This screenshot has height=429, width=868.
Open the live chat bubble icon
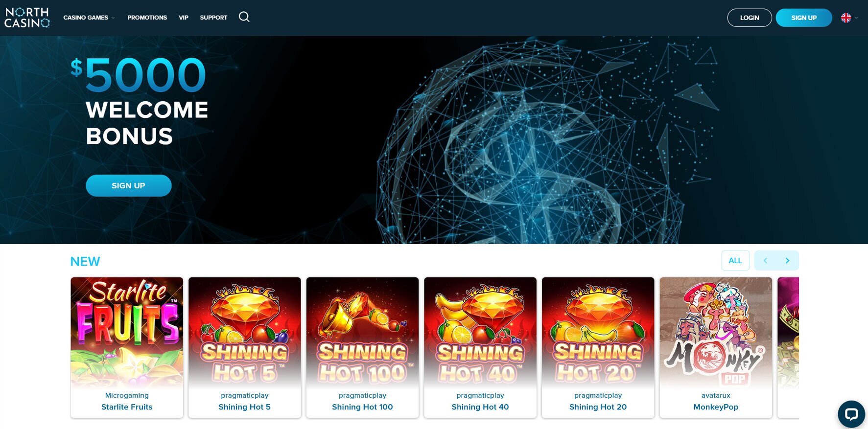pyautogui.click(x=851, y=414)
